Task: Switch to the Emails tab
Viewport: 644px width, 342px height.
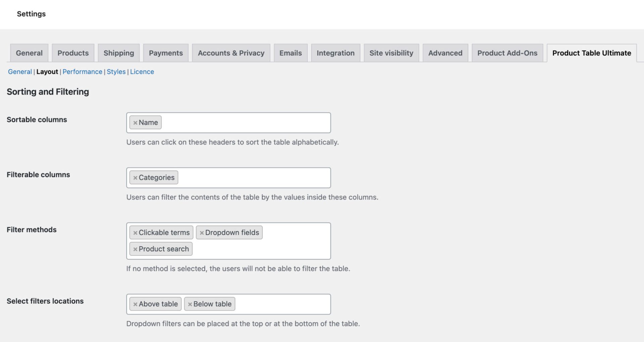Action: [290, 53]
